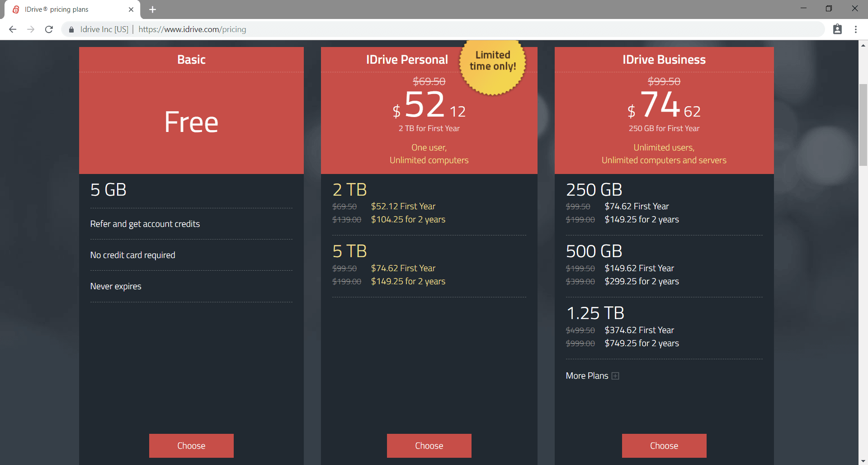
Task: Click the Idrive Inc [US] certificate label
Action: tap(104, 29)
